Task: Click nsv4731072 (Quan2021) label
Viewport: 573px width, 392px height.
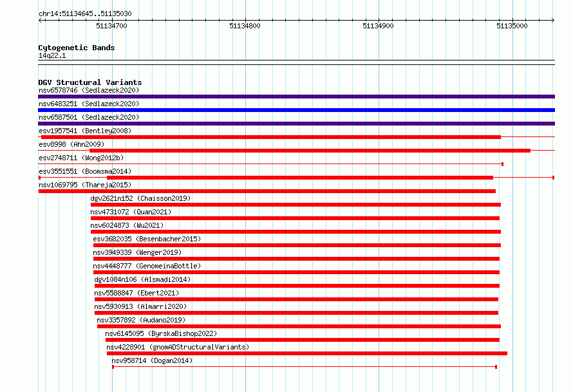Action: point(131,212)
